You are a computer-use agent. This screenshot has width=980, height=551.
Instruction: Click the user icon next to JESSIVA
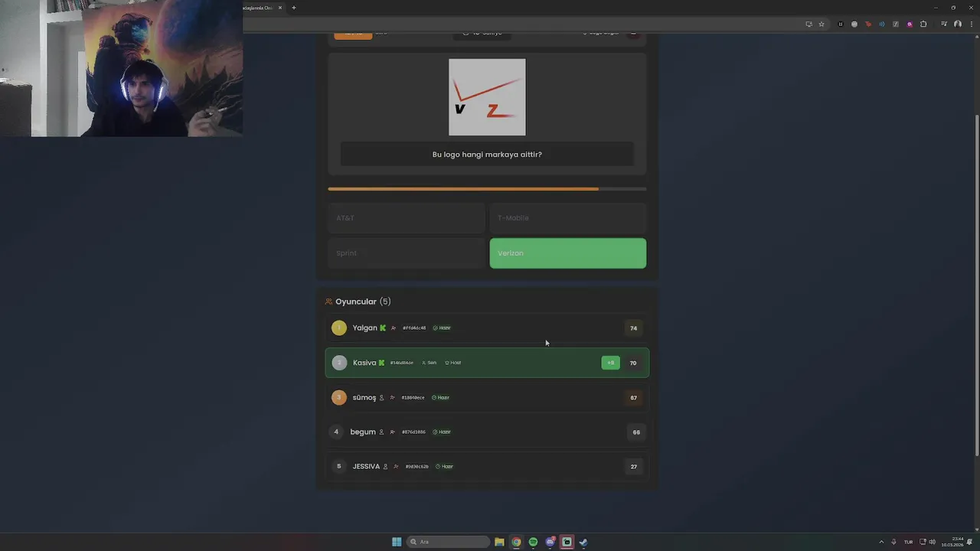(x=385, y=467)
